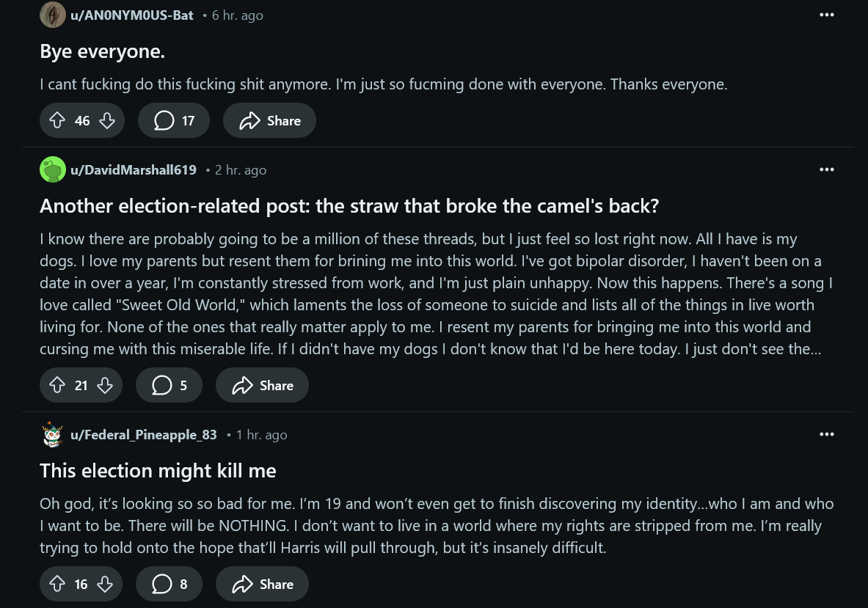The height and width of the screenshot is (608, 868).
Task: Expand options menu for DavidMarshall619's post
Action: [827, 170]
